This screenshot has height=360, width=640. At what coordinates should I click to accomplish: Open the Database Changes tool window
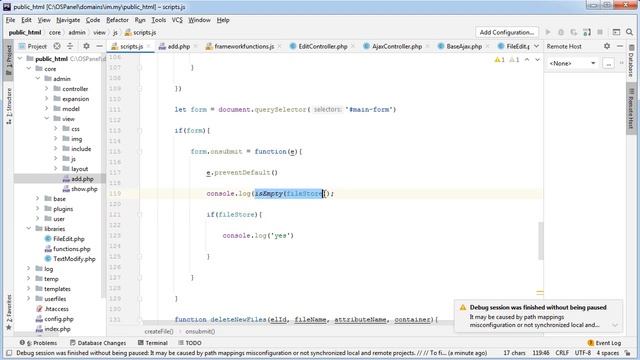point(98,343)
